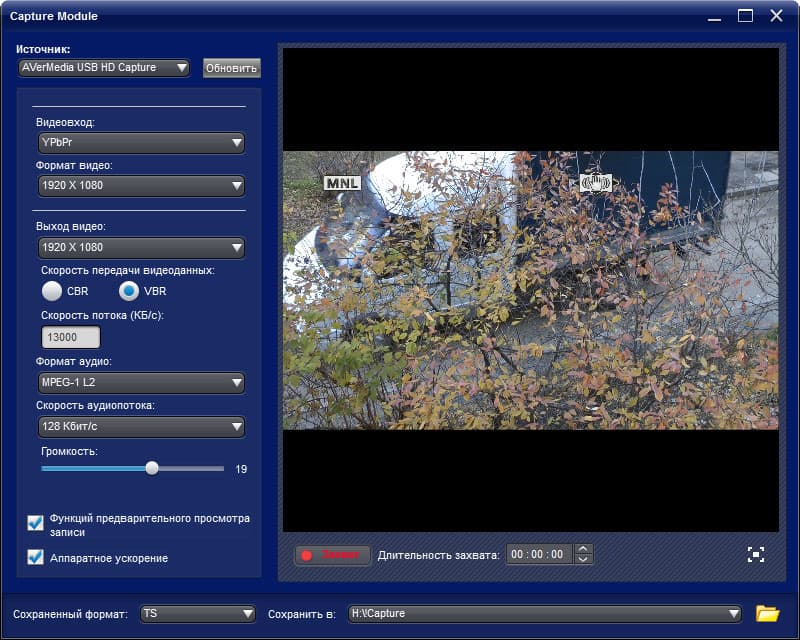The image size is (800, 640).
Task: Toggle the recording preview function checkbox
Action: click(x=35, y=523)
